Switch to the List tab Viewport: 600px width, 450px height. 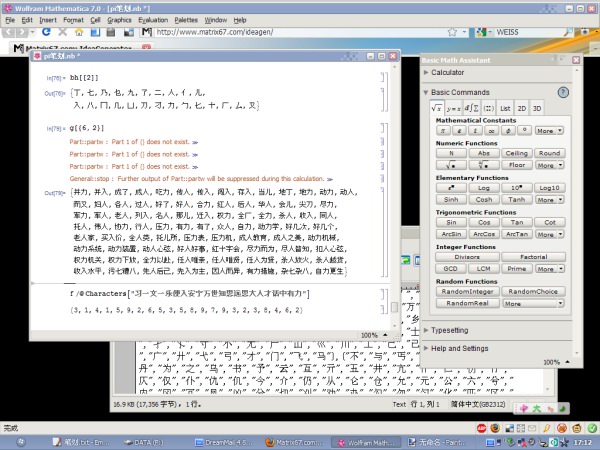point(505,108)
